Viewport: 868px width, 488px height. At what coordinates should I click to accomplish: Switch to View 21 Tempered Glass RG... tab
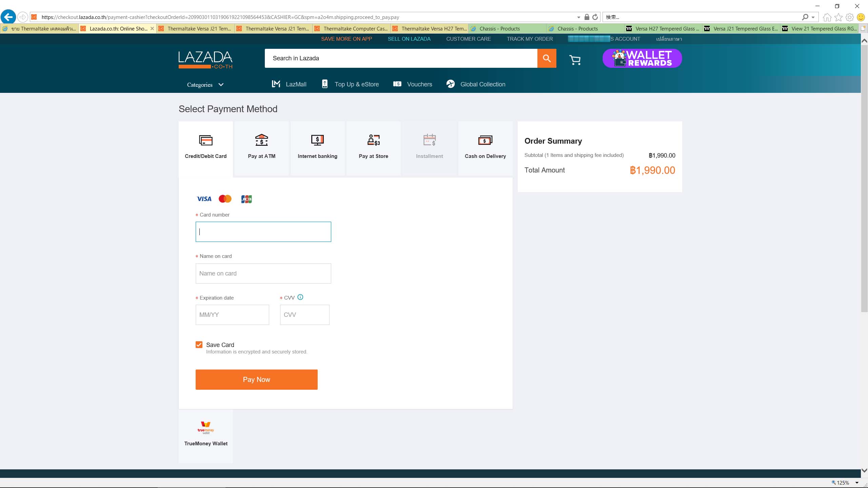point(819,28)
